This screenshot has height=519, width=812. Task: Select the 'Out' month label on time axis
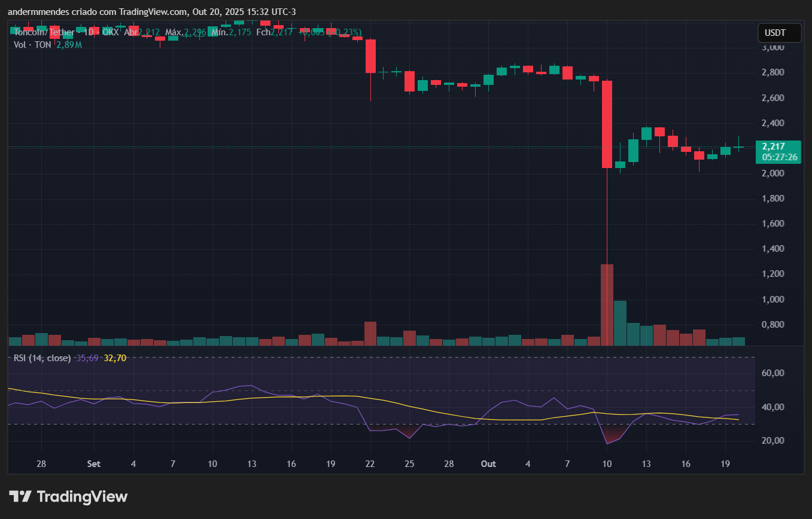click(488, 463)
